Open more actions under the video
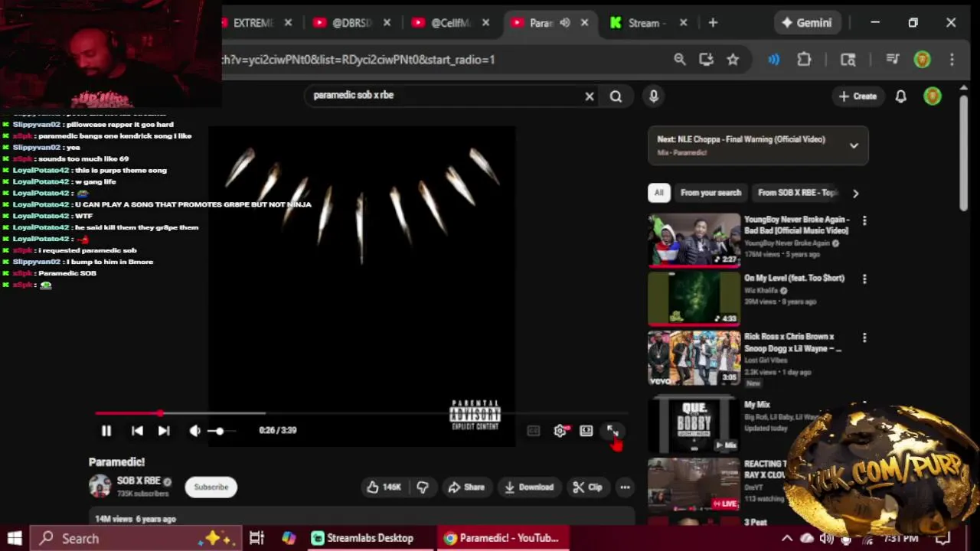The width and height of the screenshot is (980, 551). [625, 487]
